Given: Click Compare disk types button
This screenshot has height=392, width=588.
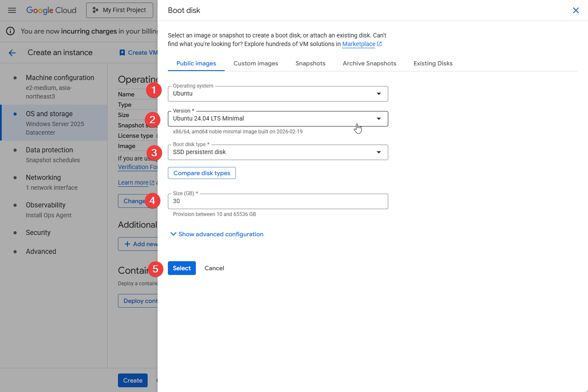Looking at the screenshot, I should coord(202,173).
